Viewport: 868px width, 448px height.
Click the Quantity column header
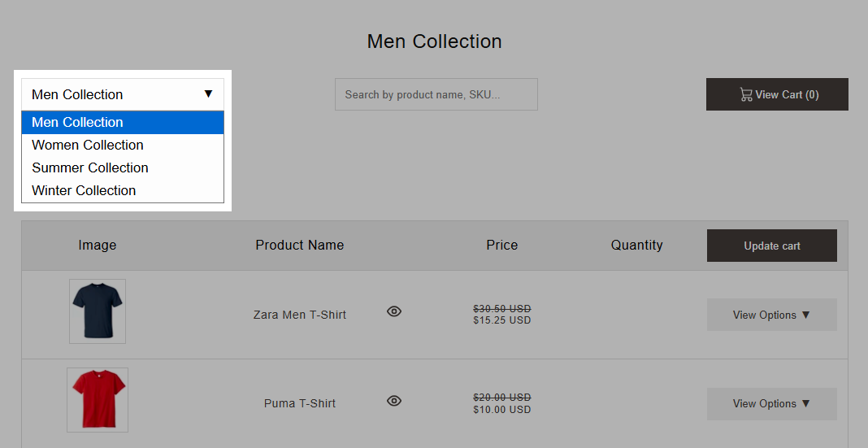point(636,245)
